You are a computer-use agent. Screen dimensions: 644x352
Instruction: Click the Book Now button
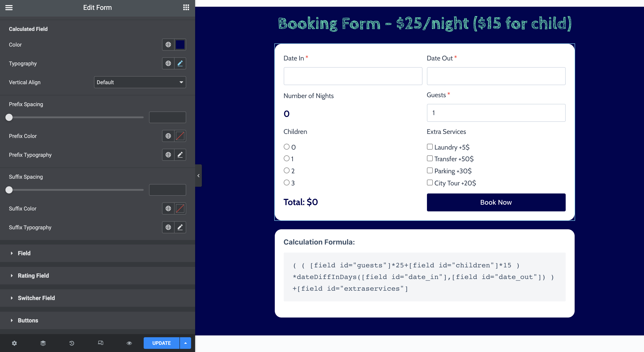[x=496, y=202]
